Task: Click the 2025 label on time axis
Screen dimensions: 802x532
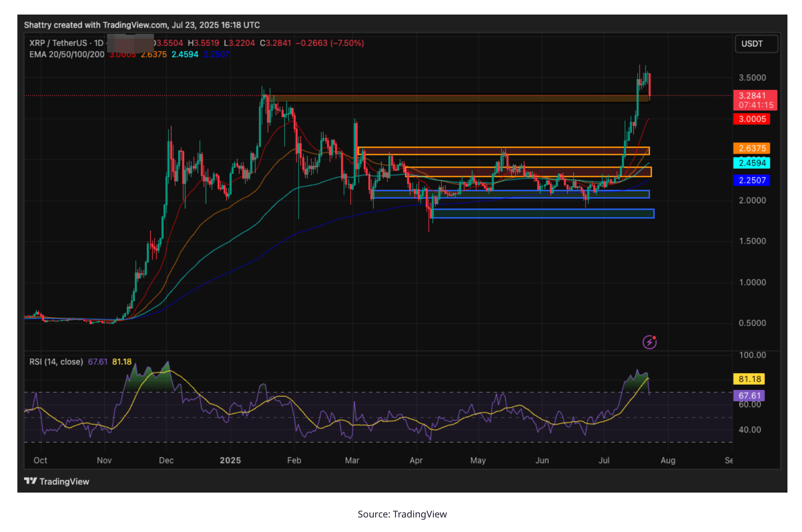Action: [230, 460]
